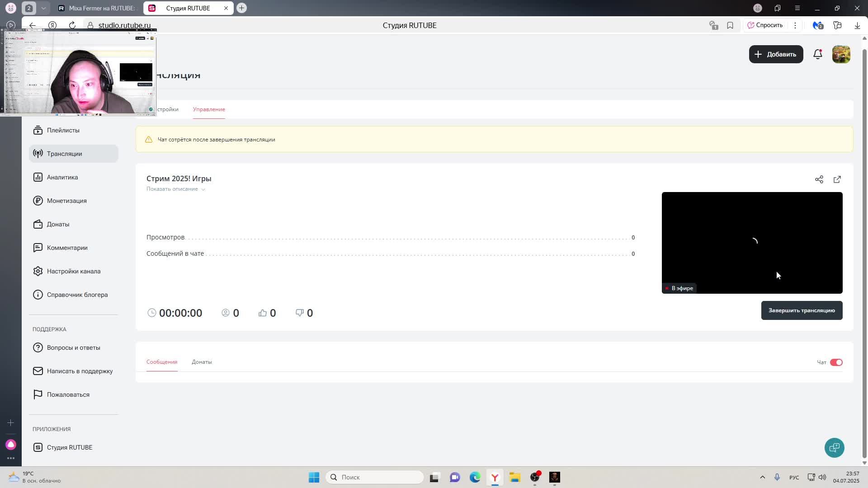Open the browser tab list dropdown arrow
The image size is (868, 488).
pyautogui.click(x=43, y=8)
